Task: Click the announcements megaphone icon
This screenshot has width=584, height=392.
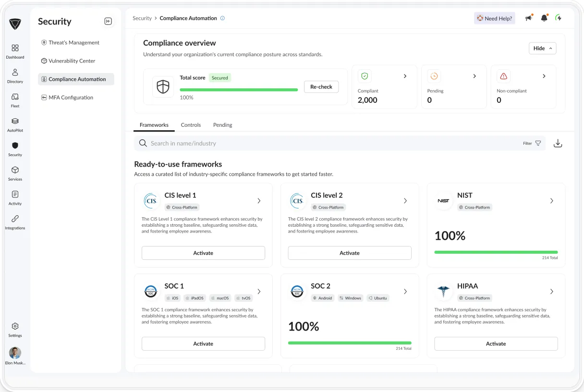Action: (529, 17)
